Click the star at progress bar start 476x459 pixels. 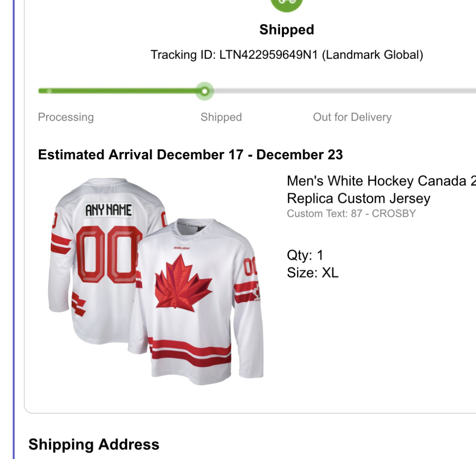click(x=49, y=91)
